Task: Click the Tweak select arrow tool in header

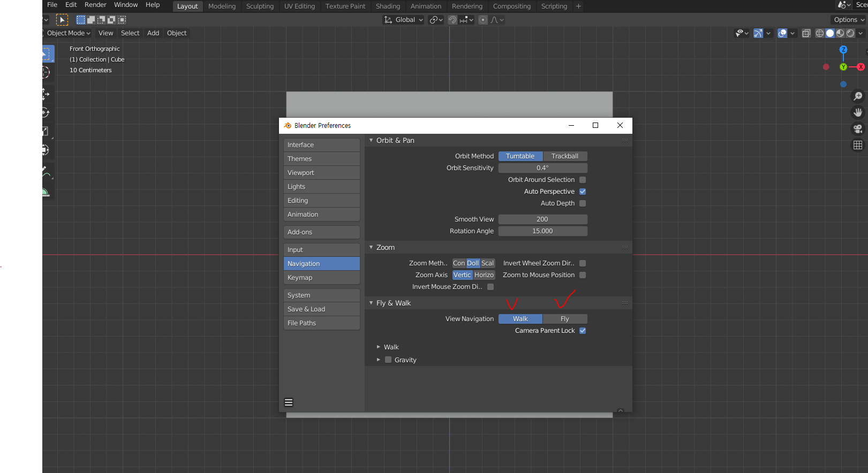Action: (62, 20)
